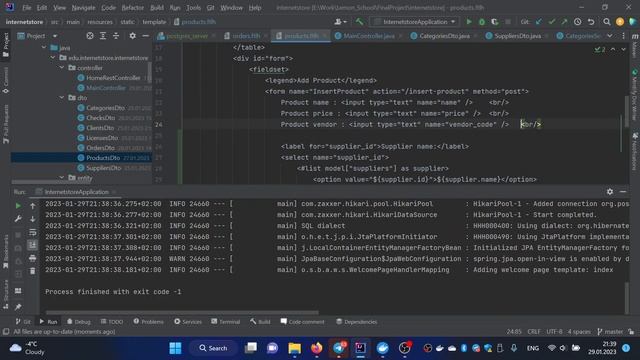Screen dimensions: 640x360
Task: Click the up arrow icon in Run console
Action: [33, 206]
